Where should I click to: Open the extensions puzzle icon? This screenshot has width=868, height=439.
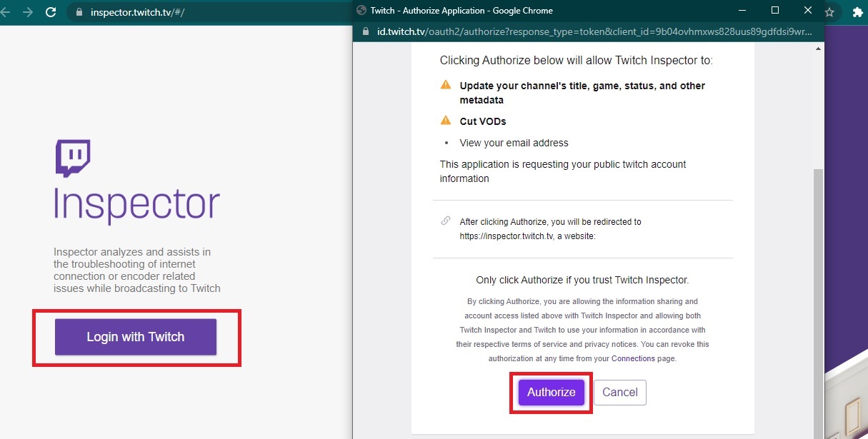(857, 12)
